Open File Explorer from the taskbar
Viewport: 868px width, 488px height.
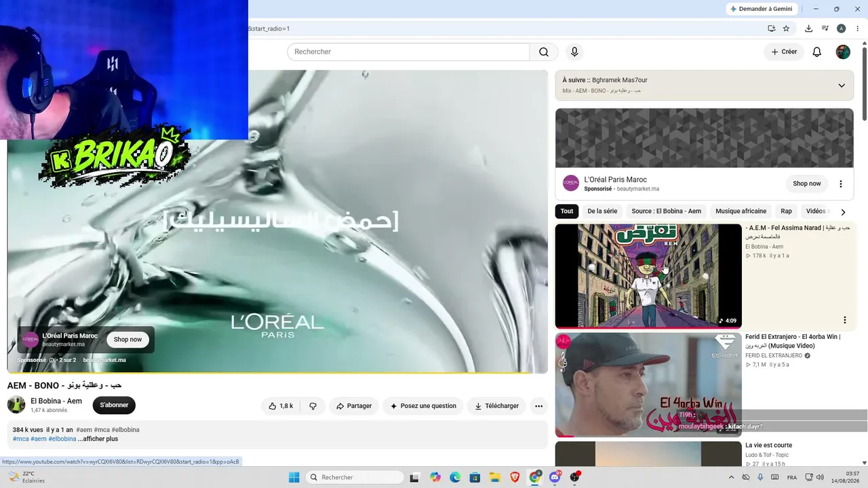coord(495,477)
